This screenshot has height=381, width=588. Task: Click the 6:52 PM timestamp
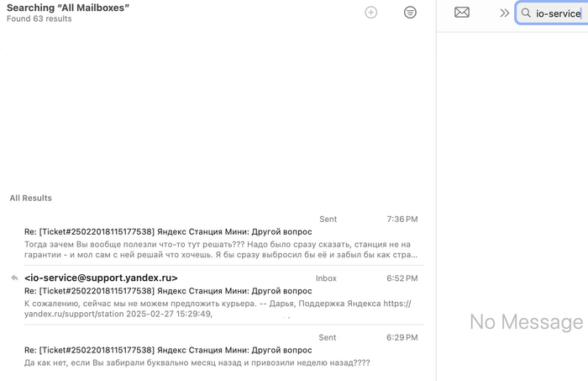click(402, 278)
